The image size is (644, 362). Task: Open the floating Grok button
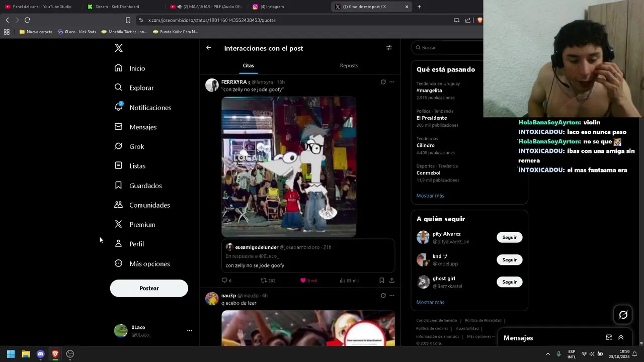pos(623,315)
